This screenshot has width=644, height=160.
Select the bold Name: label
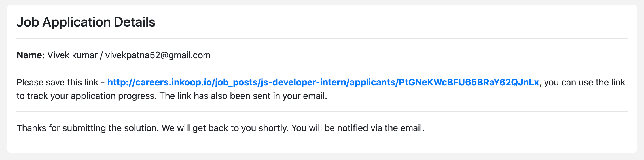31,55
